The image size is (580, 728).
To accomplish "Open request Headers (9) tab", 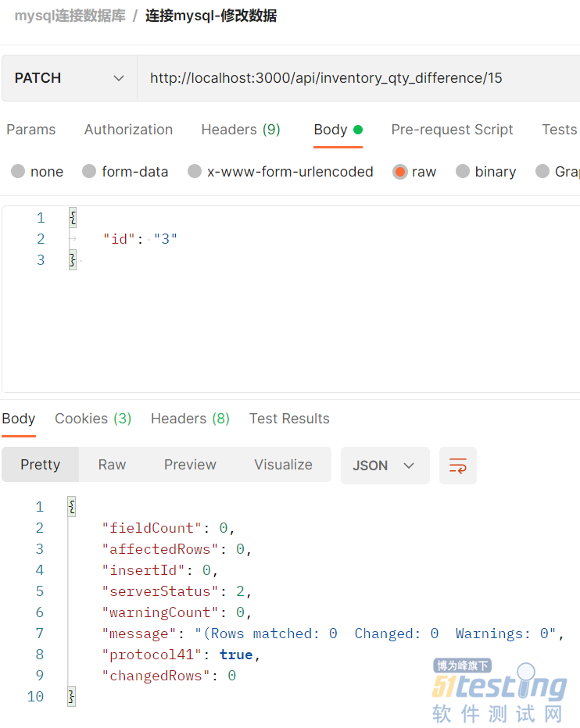I will coord(241,130).
